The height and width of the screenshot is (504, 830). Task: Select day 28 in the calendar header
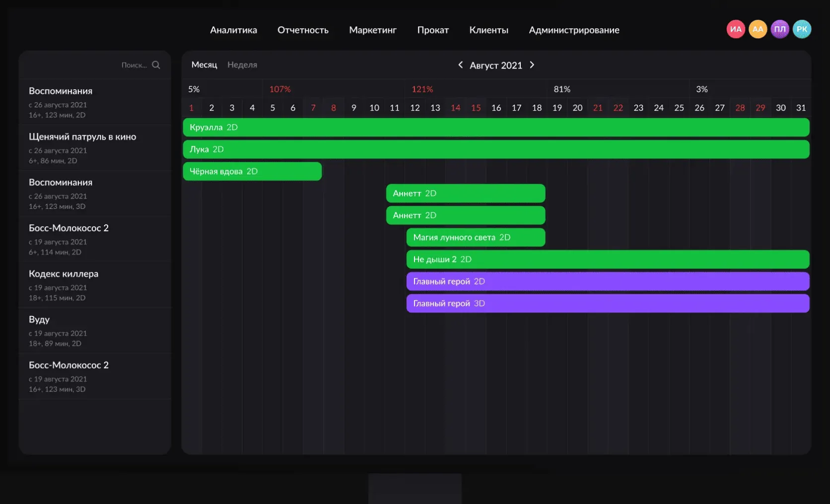(x=740, y=108)
